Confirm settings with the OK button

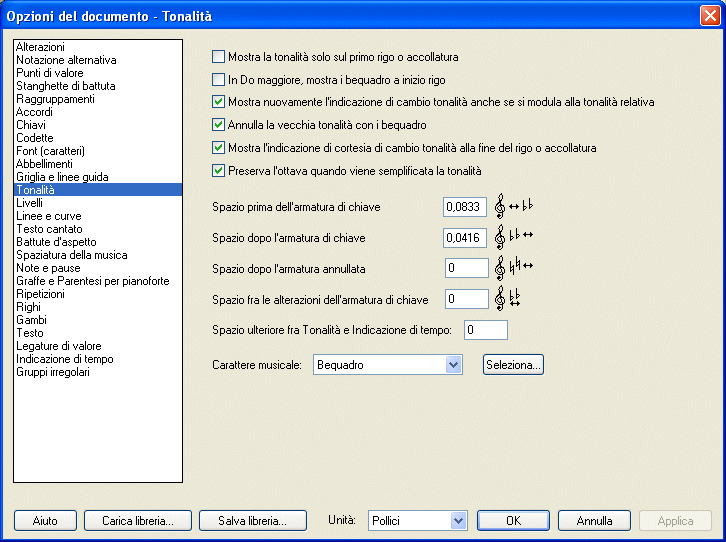point(513,520)
